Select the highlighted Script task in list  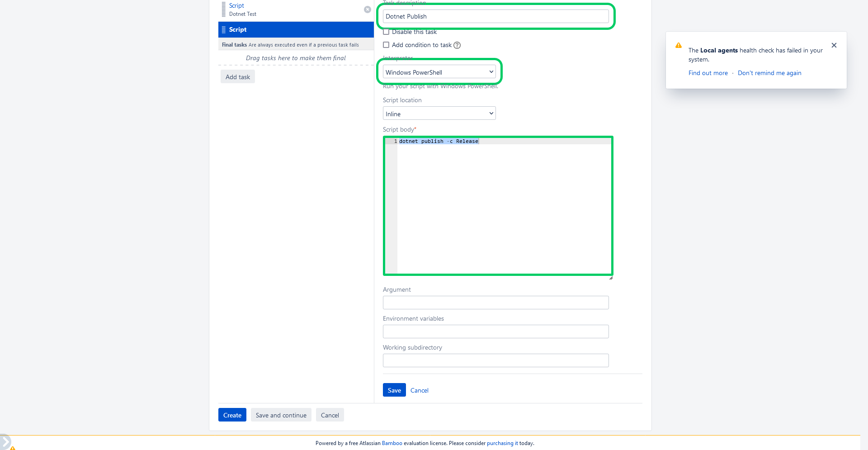[x=296, y=29]
